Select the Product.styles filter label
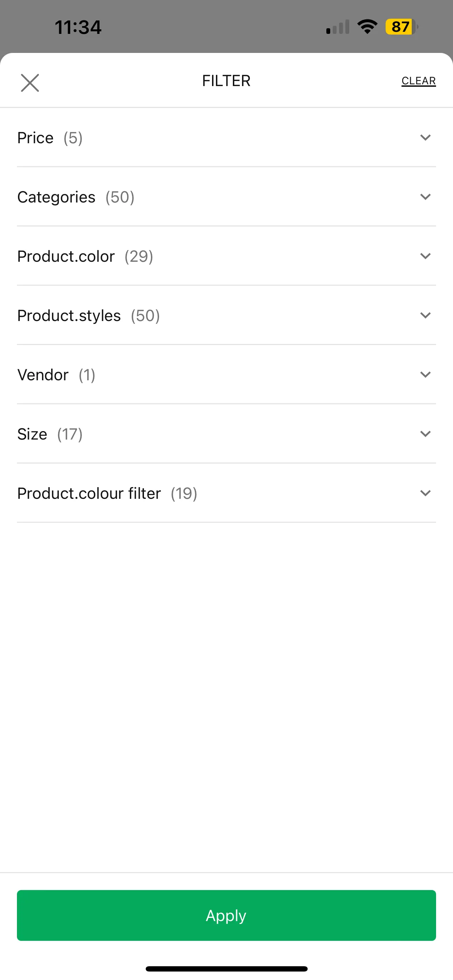This screenshot has width=453, height=980. (69, 316)
